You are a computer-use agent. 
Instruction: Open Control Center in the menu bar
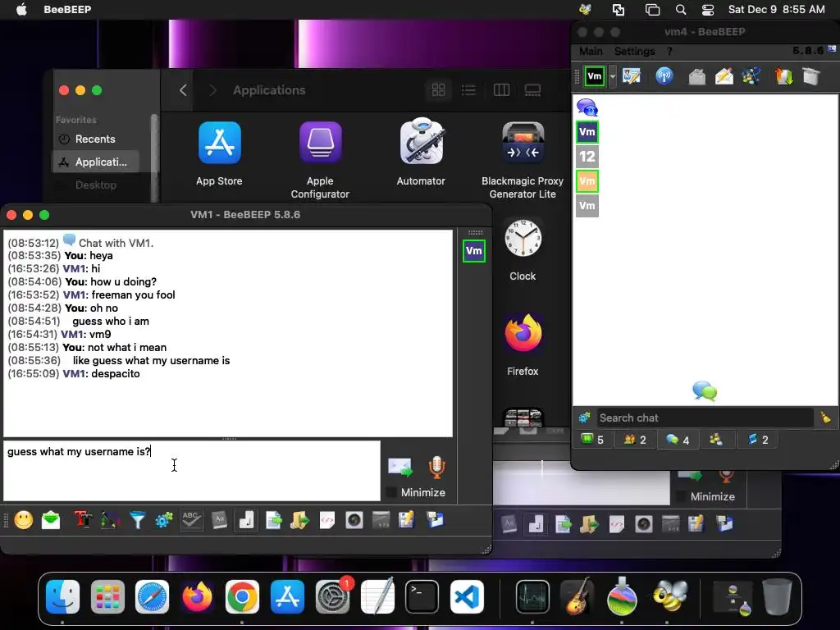point(708,10)
